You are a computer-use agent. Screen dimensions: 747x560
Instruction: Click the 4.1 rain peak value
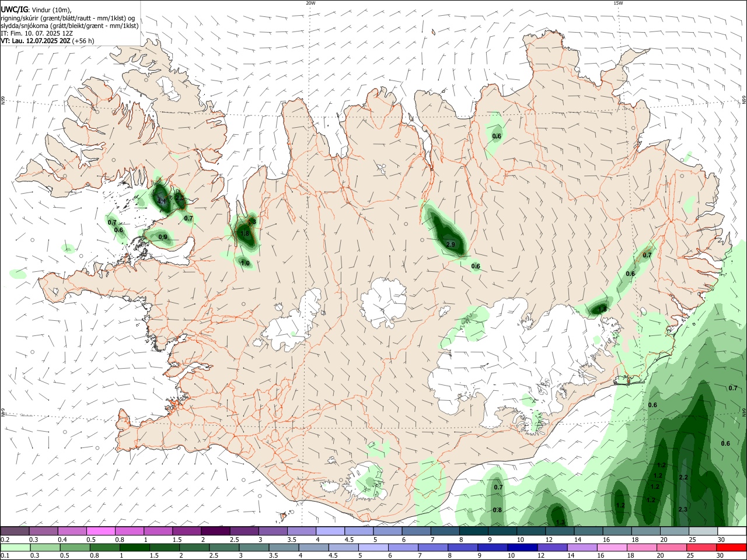tap(162, 201)
